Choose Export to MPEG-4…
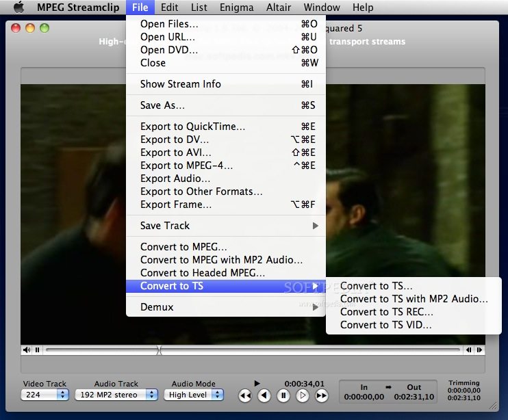Screen dimensions: 508x420 226,166
